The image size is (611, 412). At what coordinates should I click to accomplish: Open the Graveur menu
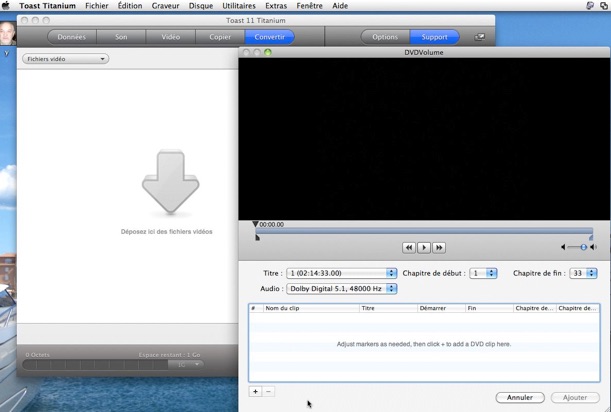[x=166, y=6]
